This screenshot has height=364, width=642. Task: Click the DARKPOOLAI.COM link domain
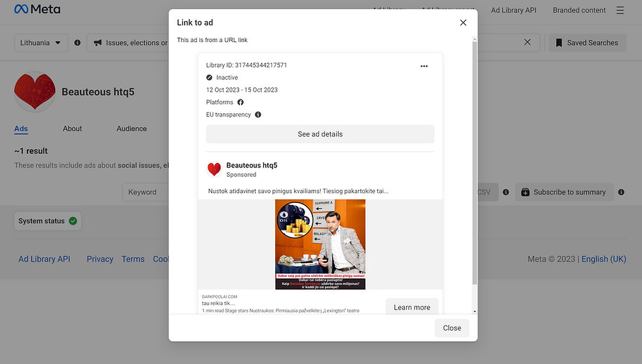[x=219, y=297]
